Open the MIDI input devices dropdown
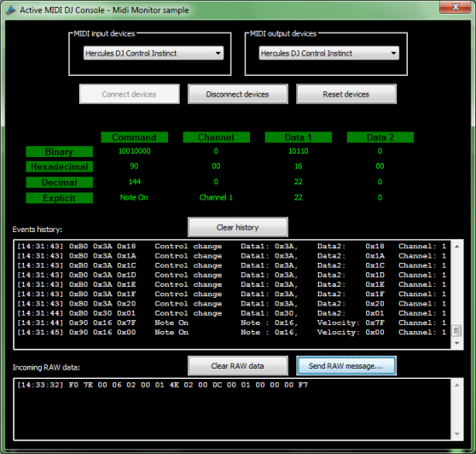 154,53
